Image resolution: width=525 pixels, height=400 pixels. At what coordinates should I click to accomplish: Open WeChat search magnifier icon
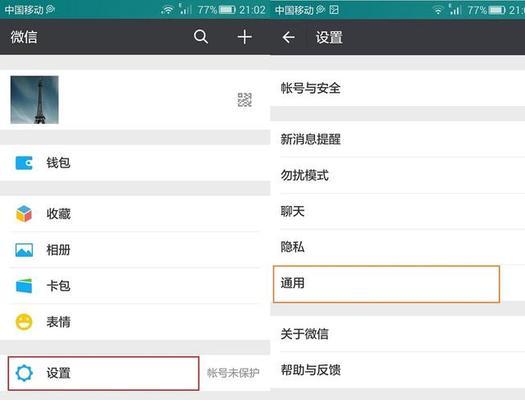point(201,37)
